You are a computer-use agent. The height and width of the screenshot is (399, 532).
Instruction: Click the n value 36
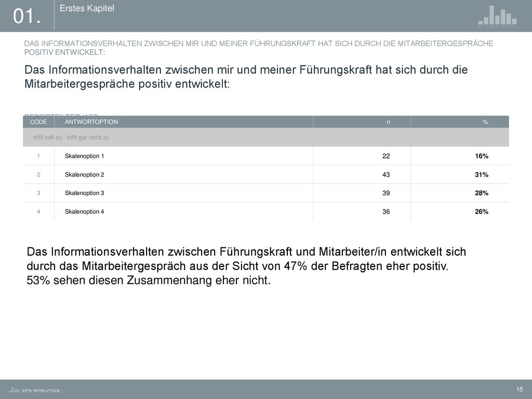pyautogui.click(x=386, y=212)
